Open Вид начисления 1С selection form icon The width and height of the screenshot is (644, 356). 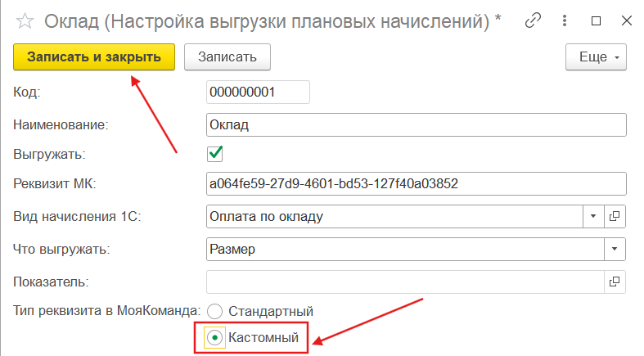tap(615, 217)
